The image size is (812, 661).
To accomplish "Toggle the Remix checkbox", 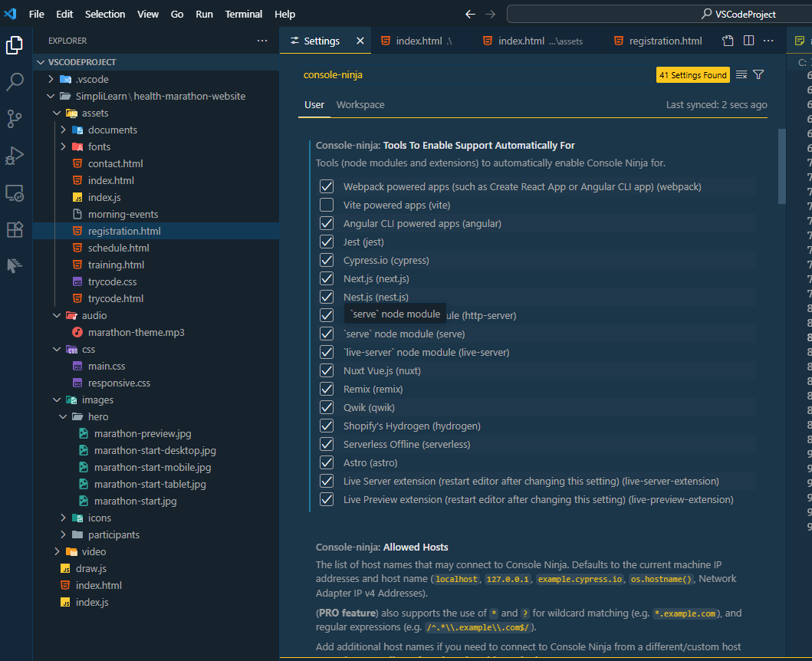I will pos(326,389).
